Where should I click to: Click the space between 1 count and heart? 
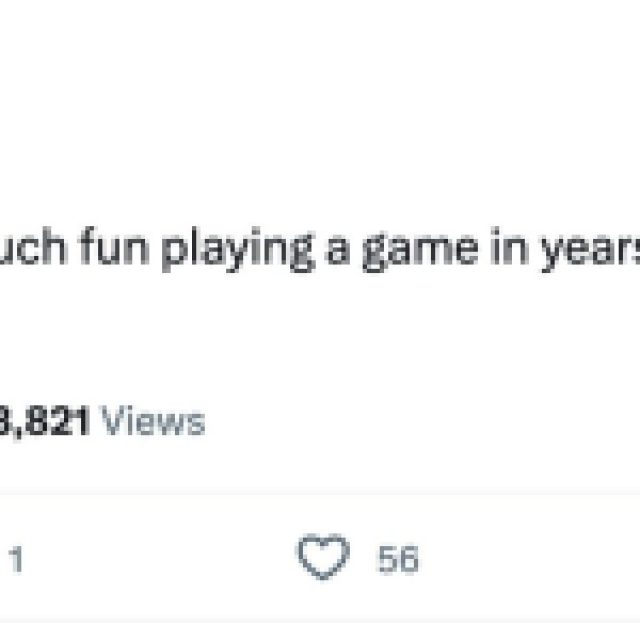(160, 560)
